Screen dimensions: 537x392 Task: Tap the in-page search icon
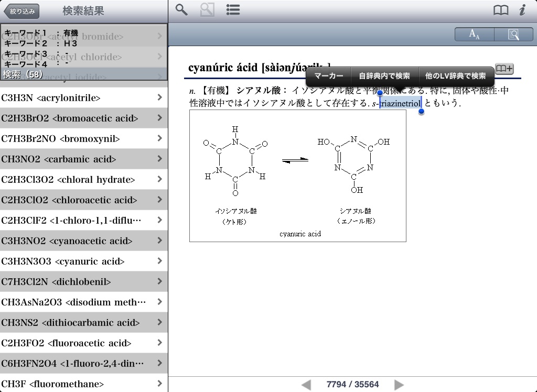click(513, 35)
